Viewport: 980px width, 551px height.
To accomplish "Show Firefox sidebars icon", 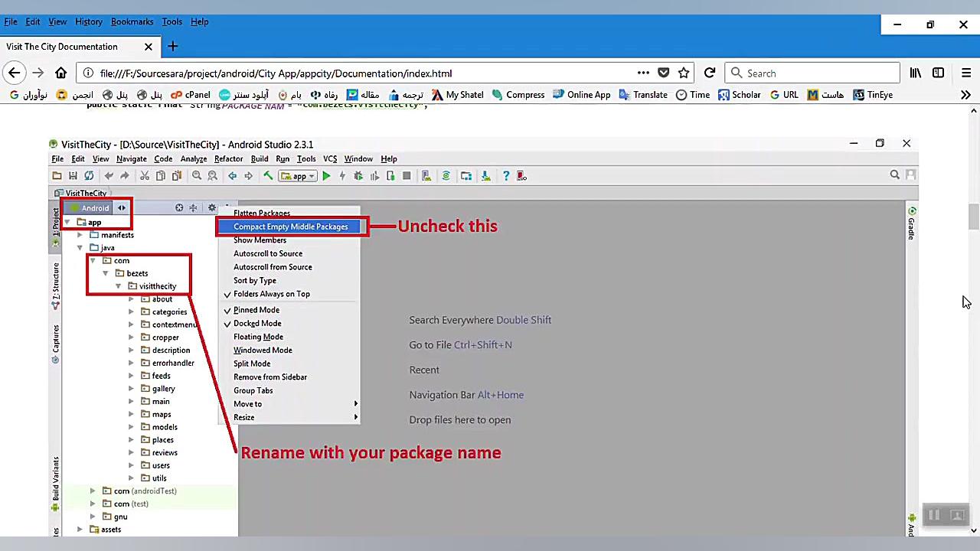I will click(938, 73).
